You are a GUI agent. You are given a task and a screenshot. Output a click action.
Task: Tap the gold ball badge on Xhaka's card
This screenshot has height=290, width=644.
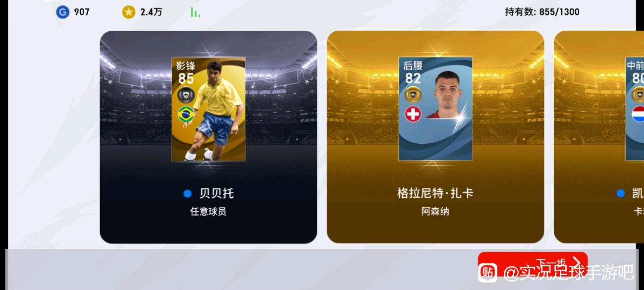coord(413,94)
